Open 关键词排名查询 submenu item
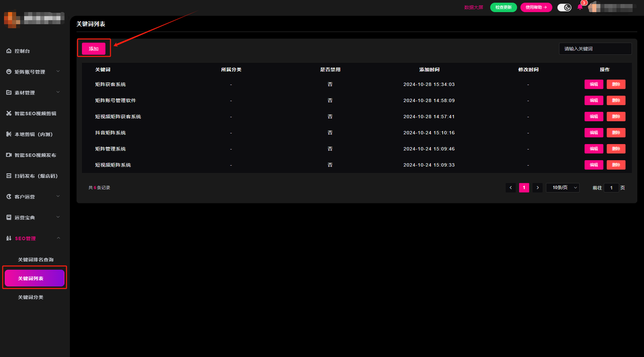Screen dimensions: 644x357 pyautogui.click(x=35, y=259)
